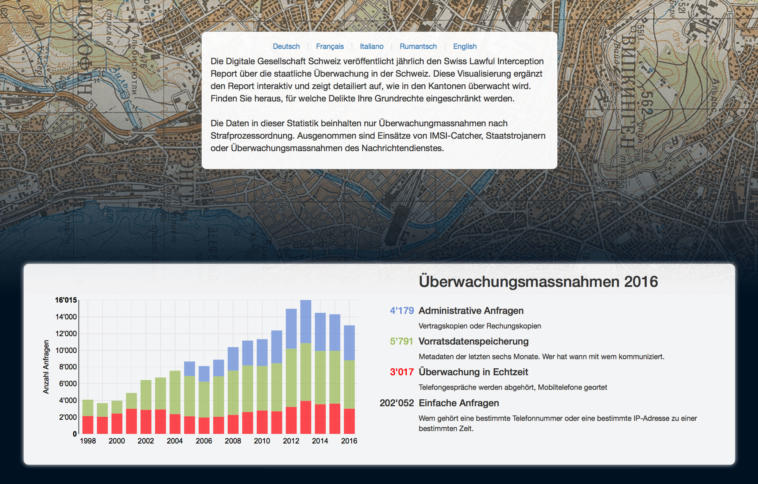Switch to the English translation
The image size is (758, 484).
tap(465, 46)
